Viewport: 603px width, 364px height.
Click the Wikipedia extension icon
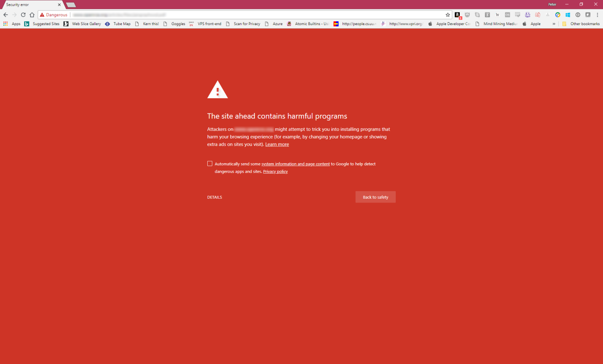(x=497, y=14)
